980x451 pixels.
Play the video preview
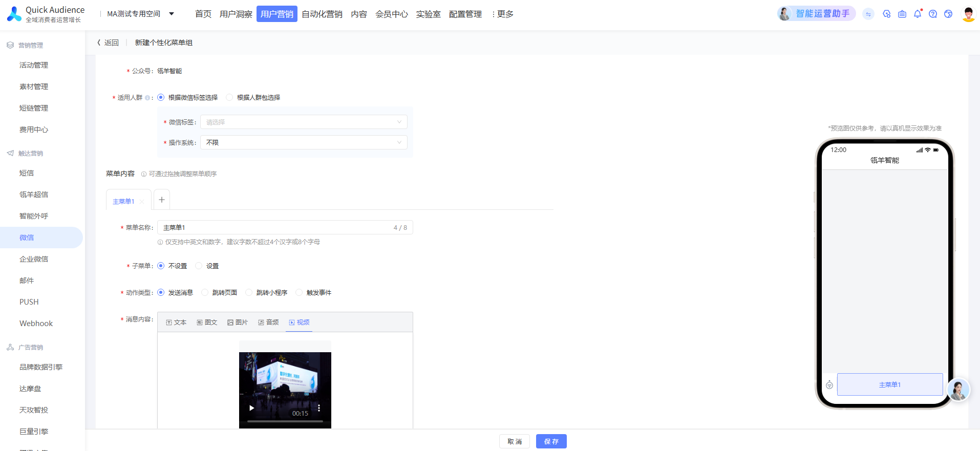[251, 408]
